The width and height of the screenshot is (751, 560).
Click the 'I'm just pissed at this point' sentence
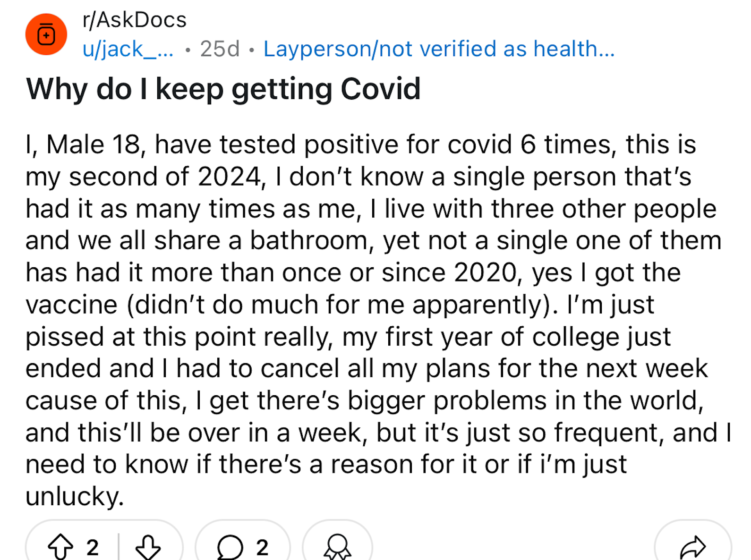[339, 321]
